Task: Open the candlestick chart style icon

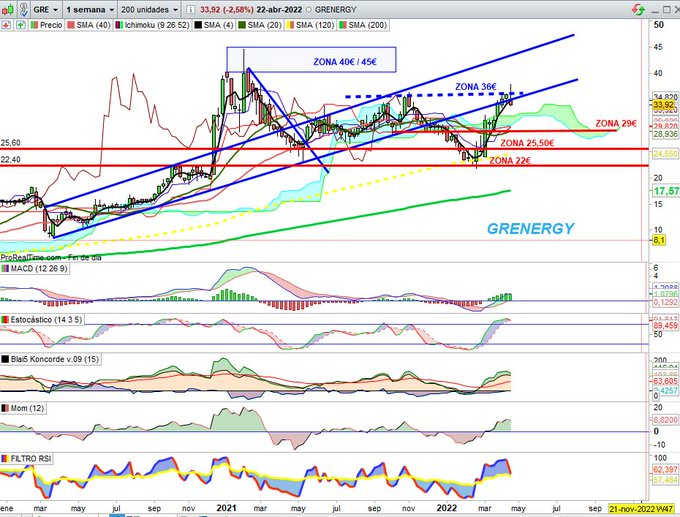Action: [7, 9]
